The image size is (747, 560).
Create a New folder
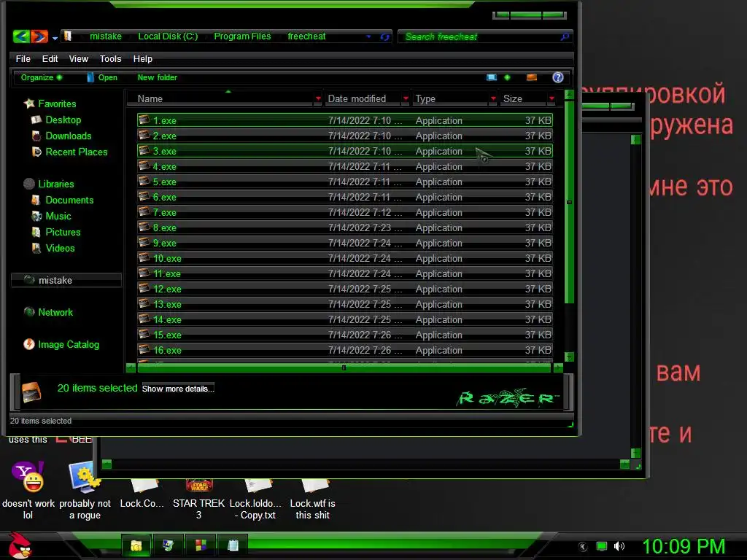pyautogui.click(x=158, y=77)
